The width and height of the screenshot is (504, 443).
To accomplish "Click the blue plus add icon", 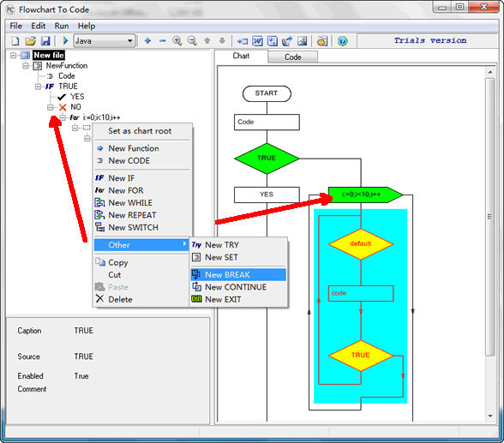I will pyautogui.click(x=147, y=41).
